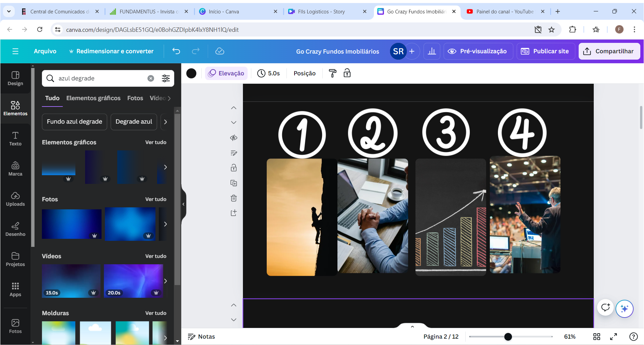This screenshot has height=345, width=644.
Task: Click Ver tudo next to Vídeos
Action: point(155,256)
